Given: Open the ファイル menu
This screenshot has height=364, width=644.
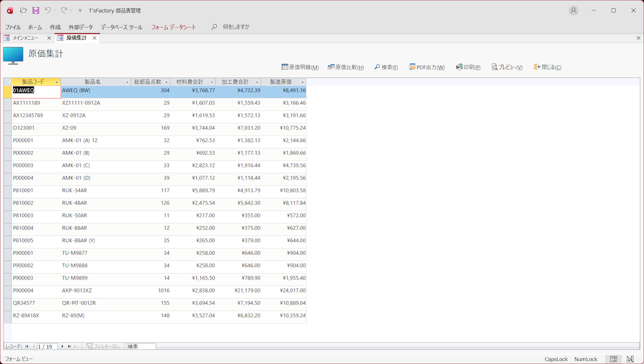Looking at the screenshot, I should tap(12, 27).
